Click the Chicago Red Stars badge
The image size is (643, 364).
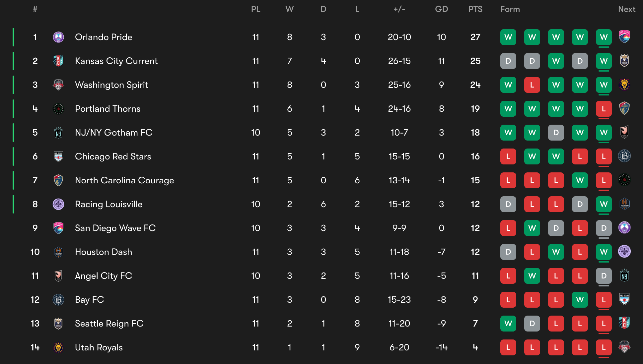pos(58,156)
